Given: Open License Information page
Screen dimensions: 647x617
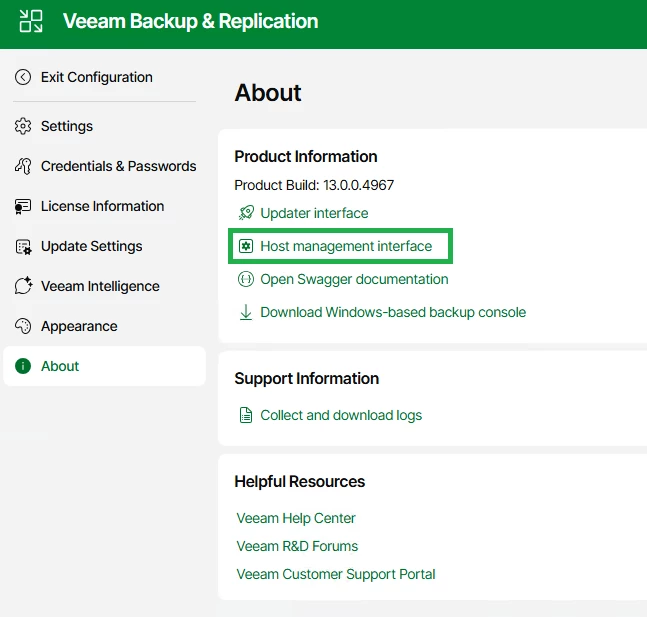Looking at the screenshot, I should tap(102, 206).
